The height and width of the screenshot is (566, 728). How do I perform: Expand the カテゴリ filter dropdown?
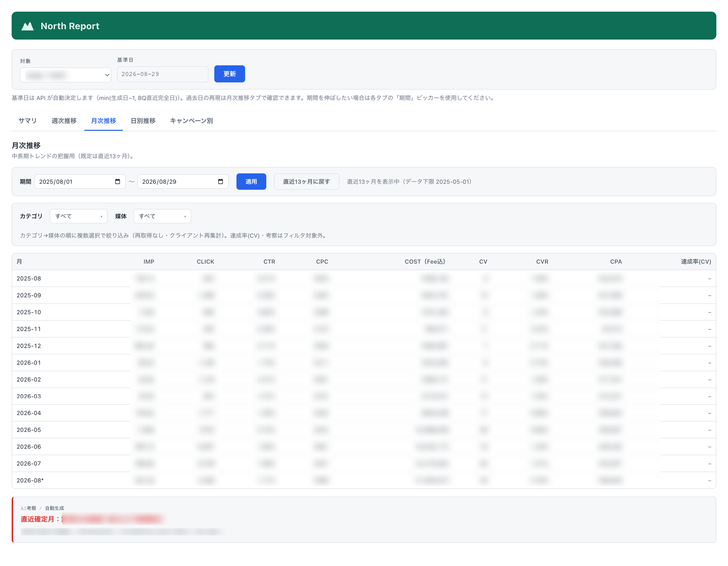pos(78,216)
